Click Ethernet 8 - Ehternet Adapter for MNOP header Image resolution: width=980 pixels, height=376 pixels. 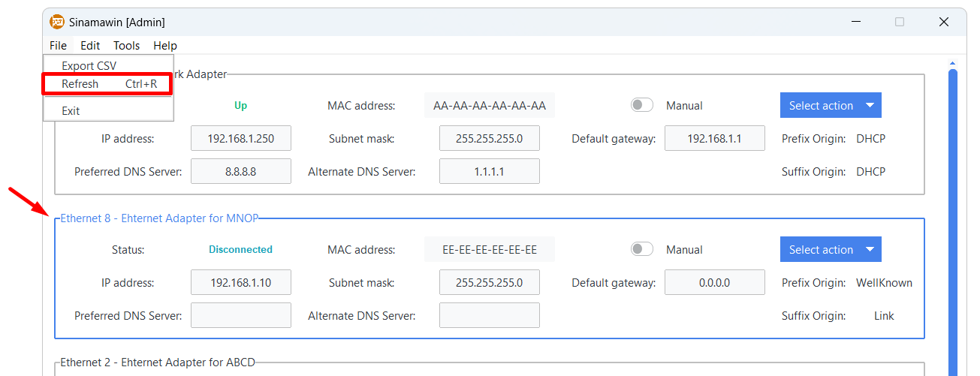tap(159, 218)
